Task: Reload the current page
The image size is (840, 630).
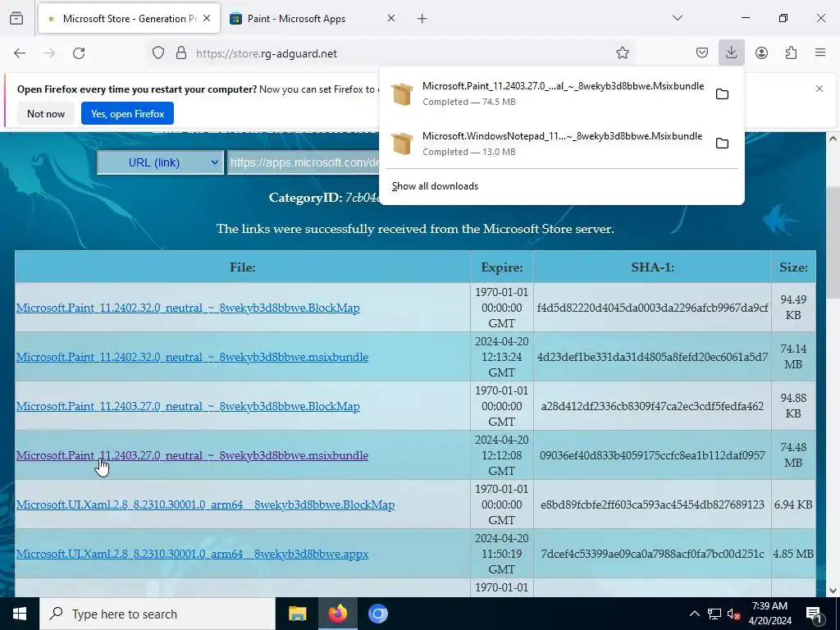Action: (x=79, y=53)
